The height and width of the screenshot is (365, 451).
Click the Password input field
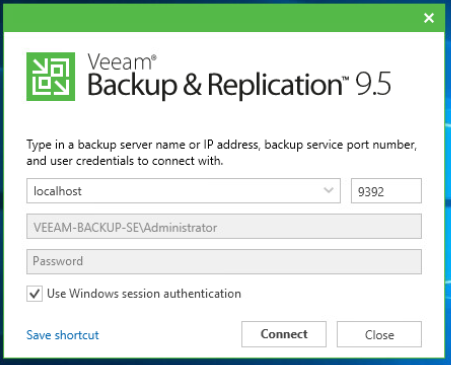click(224, 262)
